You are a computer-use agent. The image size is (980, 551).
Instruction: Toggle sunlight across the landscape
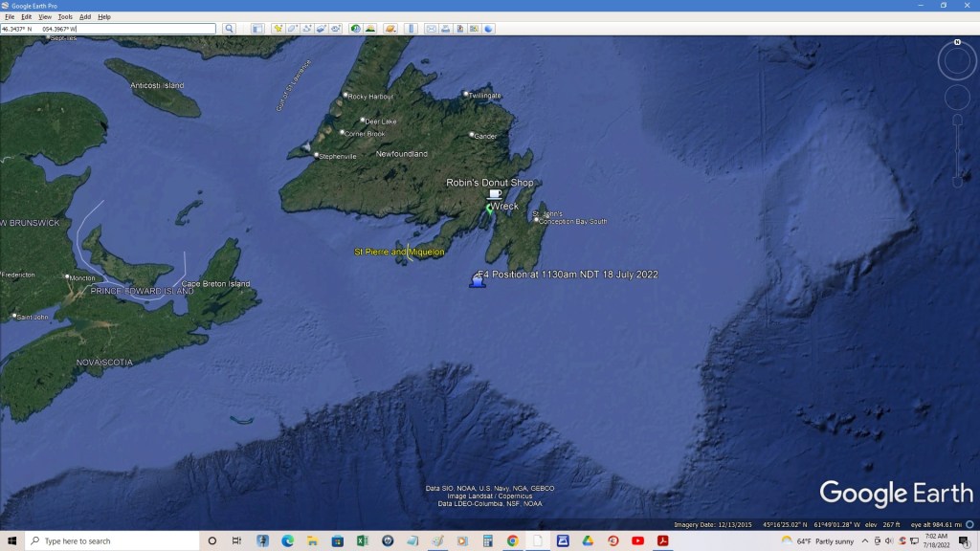[370, 29]
